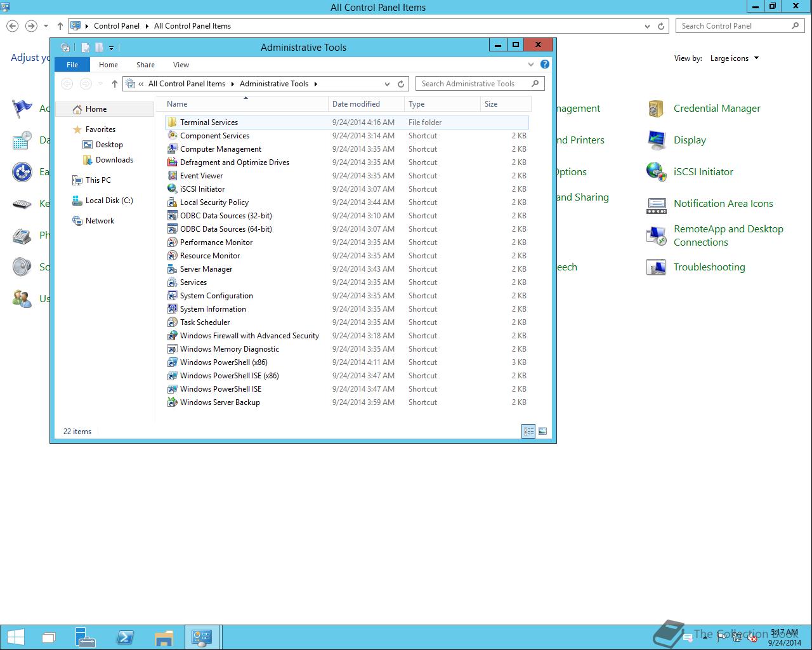Screen dimensions: 812x650
Task: Click the Windows Start button
Action: 15,637
